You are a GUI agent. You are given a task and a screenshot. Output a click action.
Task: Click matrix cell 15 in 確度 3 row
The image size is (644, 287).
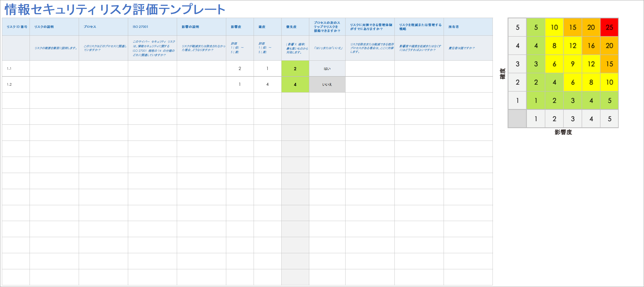609,64
